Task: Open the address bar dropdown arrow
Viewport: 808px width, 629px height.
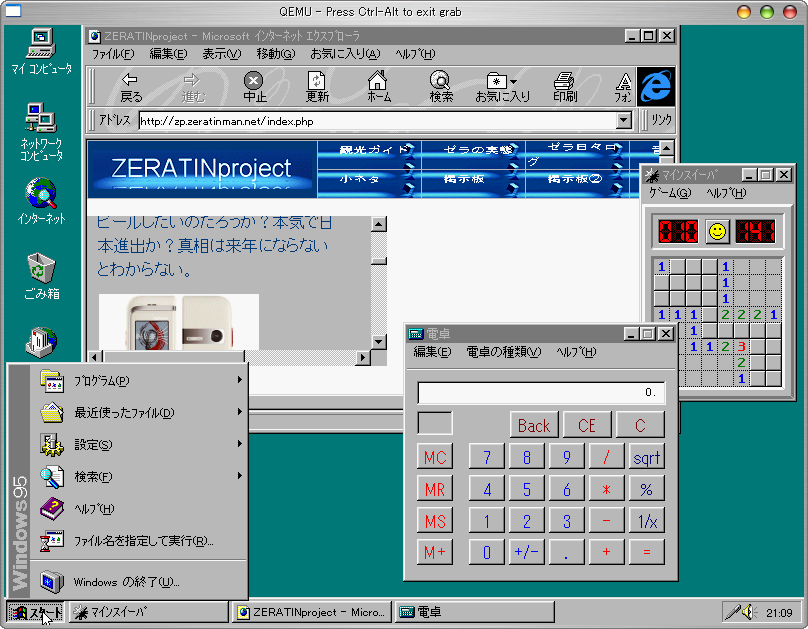Action: [x=624, y=121]
